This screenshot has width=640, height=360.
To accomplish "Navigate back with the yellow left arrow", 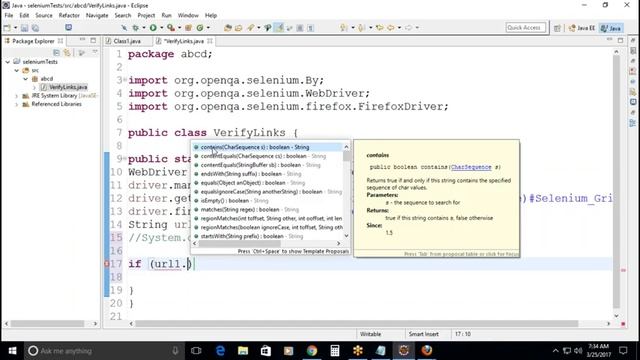I will point(391,28).
